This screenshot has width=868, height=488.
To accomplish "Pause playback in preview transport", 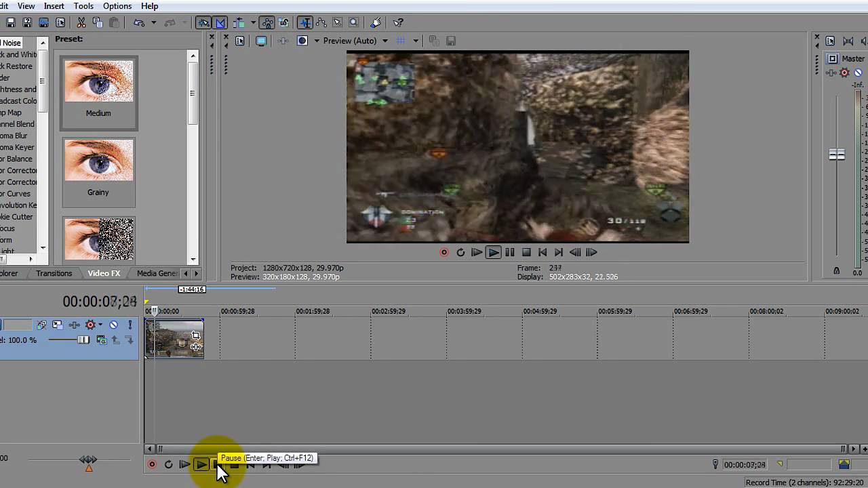I will tap(509, 252).
